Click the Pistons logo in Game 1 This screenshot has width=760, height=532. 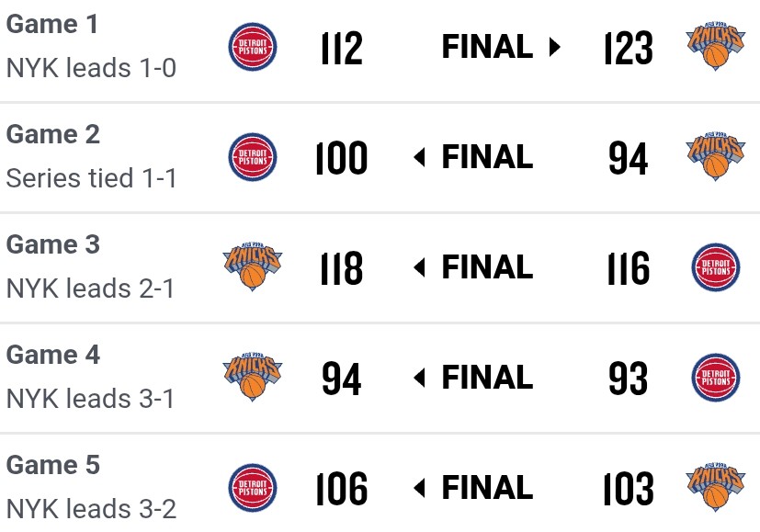pos(252,47)
